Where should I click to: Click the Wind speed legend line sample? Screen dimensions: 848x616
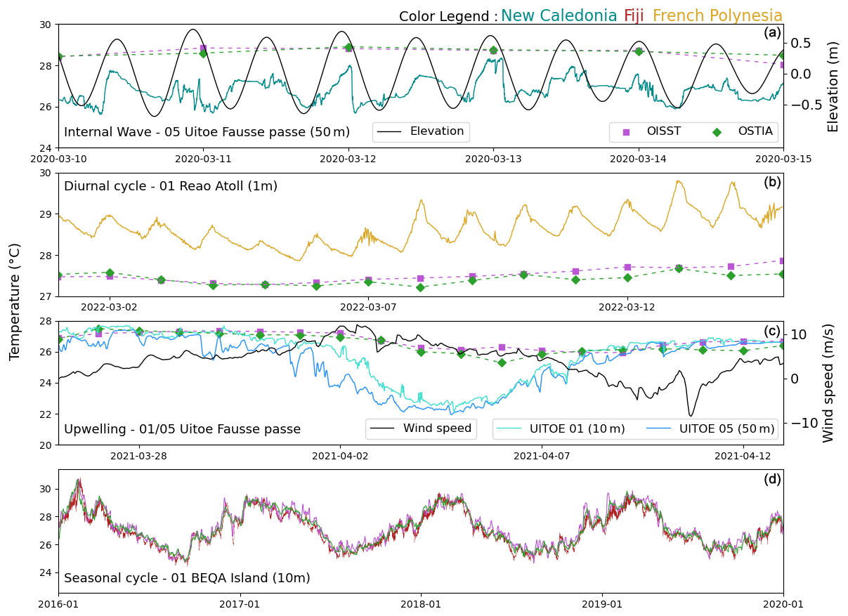[x=384, y=428]
